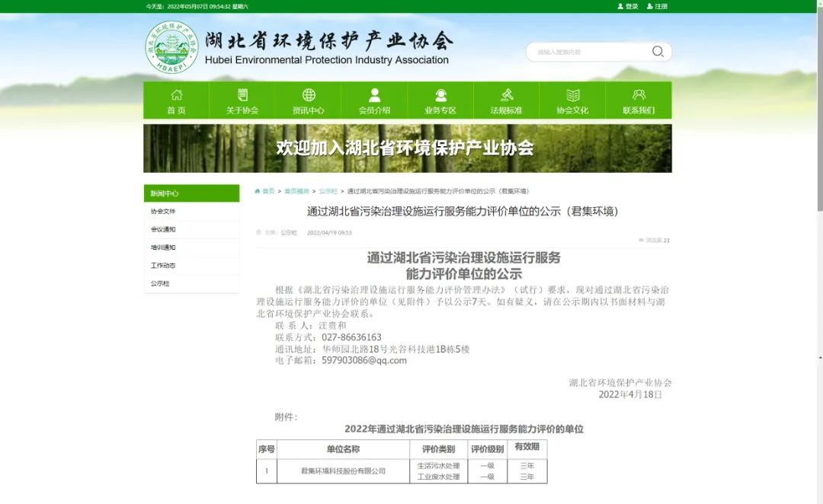Focus the search keyword input field
Viewport: 823px width, 504px height.
[x=591, y=52]
